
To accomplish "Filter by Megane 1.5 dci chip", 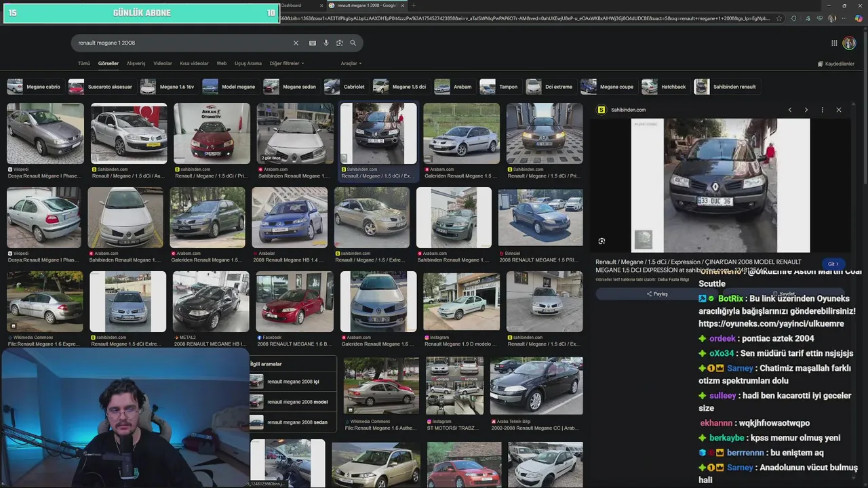I will pyautogui.click(x=400, y=87).
